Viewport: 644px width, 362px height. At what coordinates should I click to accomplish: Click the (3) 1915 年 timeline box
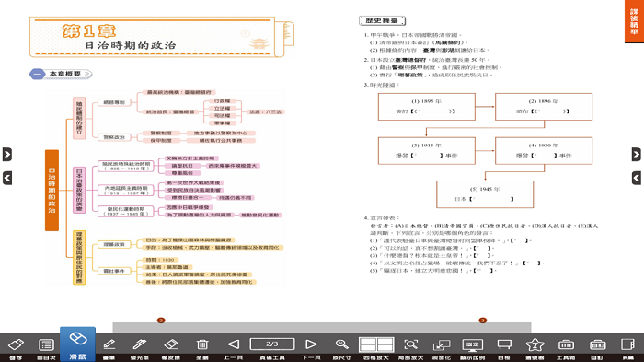click(427, 150)
